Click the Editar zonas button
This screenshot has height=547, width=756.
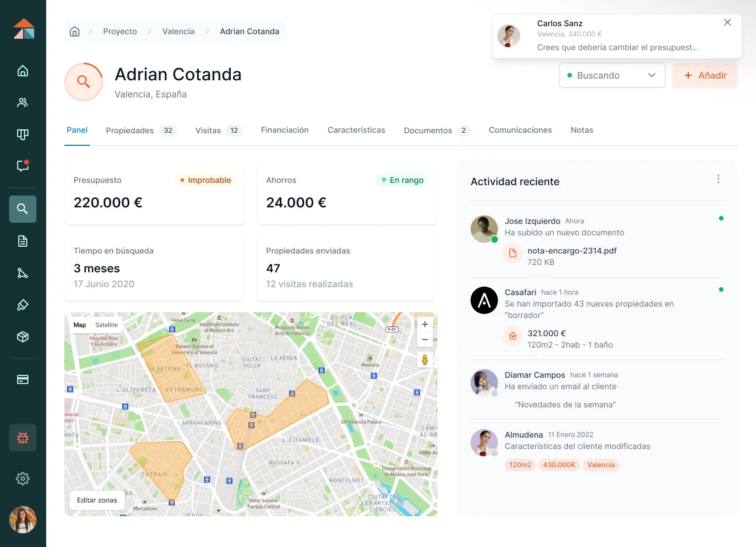click(x=97, y=500)
